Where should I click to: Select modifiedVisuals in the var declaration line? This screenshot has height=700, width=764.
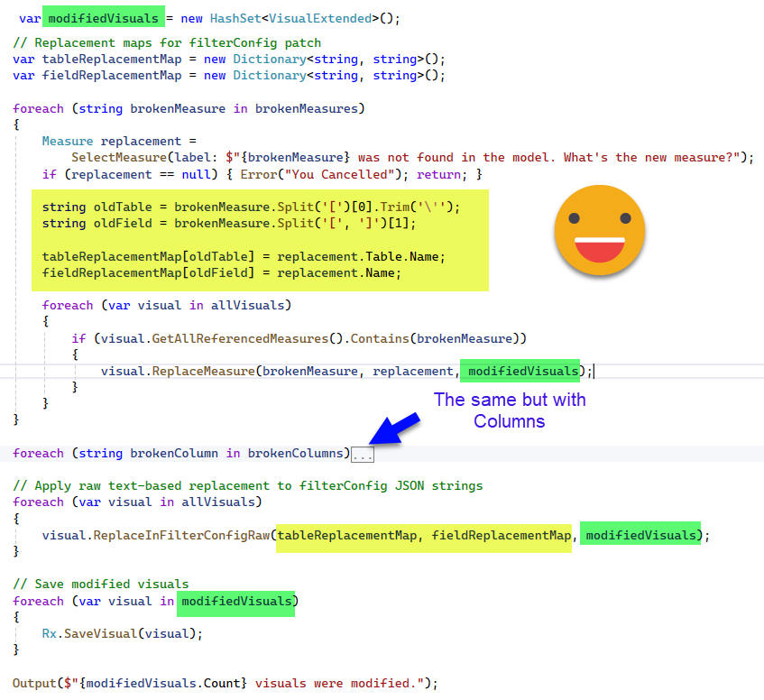coord(106,18)
